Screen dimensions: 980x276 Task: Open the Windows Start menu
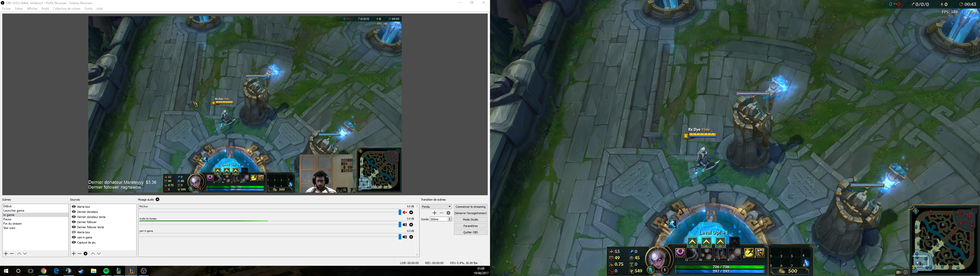[6, 271]
